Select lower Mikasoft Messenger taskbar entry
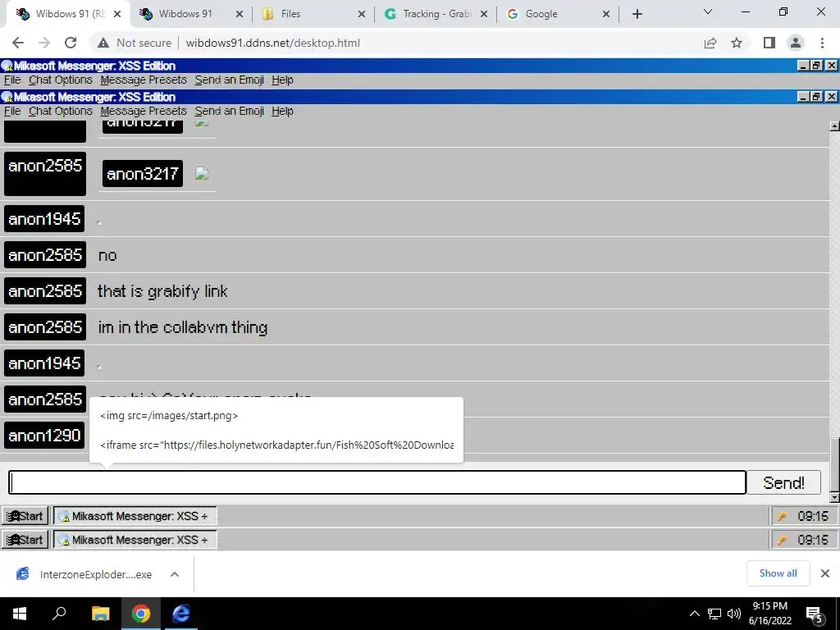This screenshot has height=630, width=840. point(135,540)
